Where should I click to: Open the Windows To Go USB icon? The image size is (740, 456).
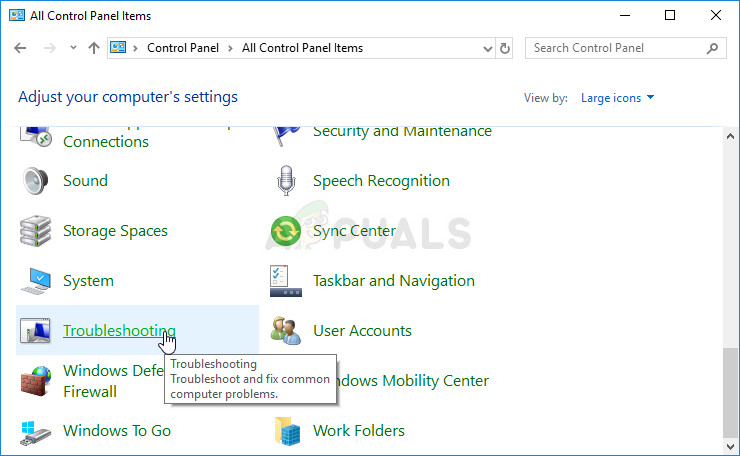pos(35,432)
